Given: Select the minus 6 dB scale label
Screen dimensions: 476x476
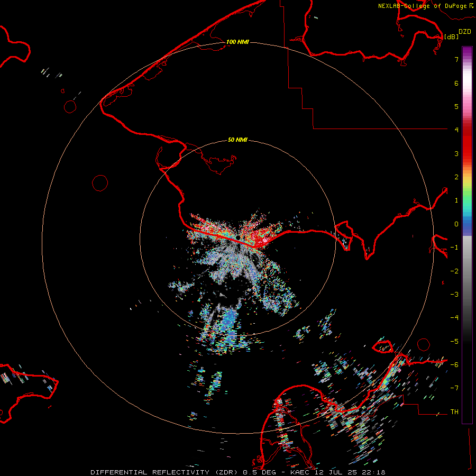Looking at the screenshot, I should pyautogui.click(x=454, y=365).
